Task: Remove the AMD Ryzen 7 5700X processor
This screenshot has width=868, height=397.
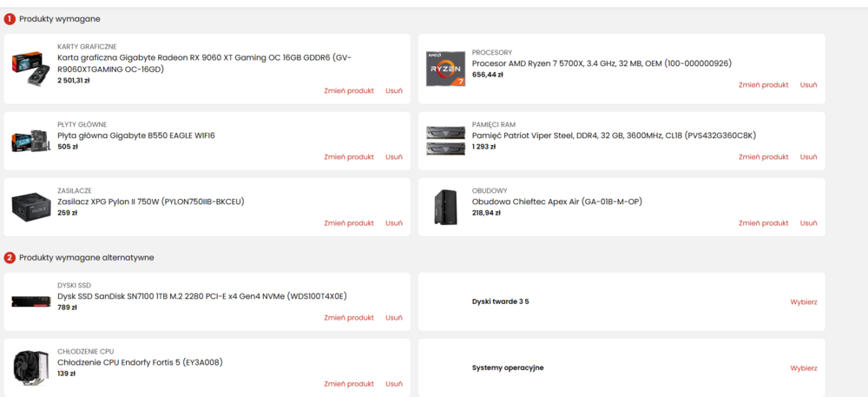Action: click(808, 85)
